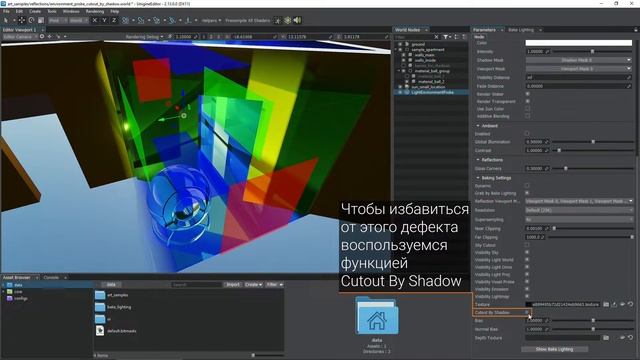Open the Helpers dropdown in toolbar
The height and width of the screenshot is (360, 640).
pos(211,20)
